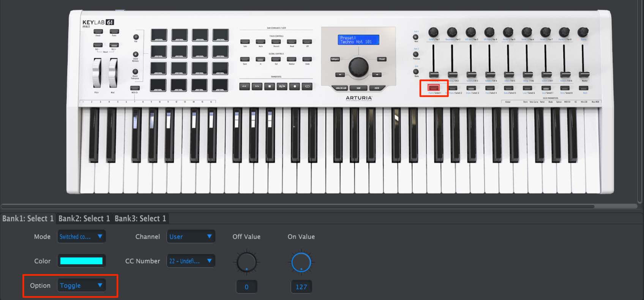Toggle the Mute track control button
This screenshot has height=300, width=644.
click(x=260, y=42)
